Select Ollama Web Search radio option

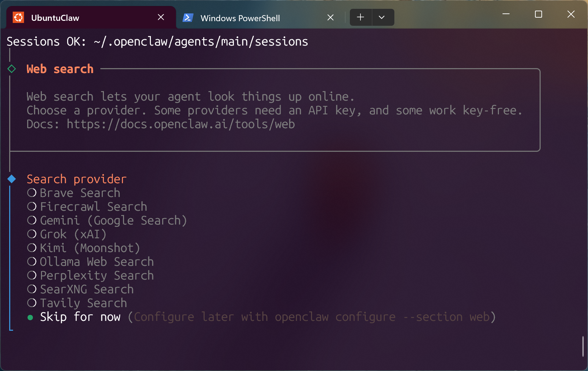coord(90,262)
